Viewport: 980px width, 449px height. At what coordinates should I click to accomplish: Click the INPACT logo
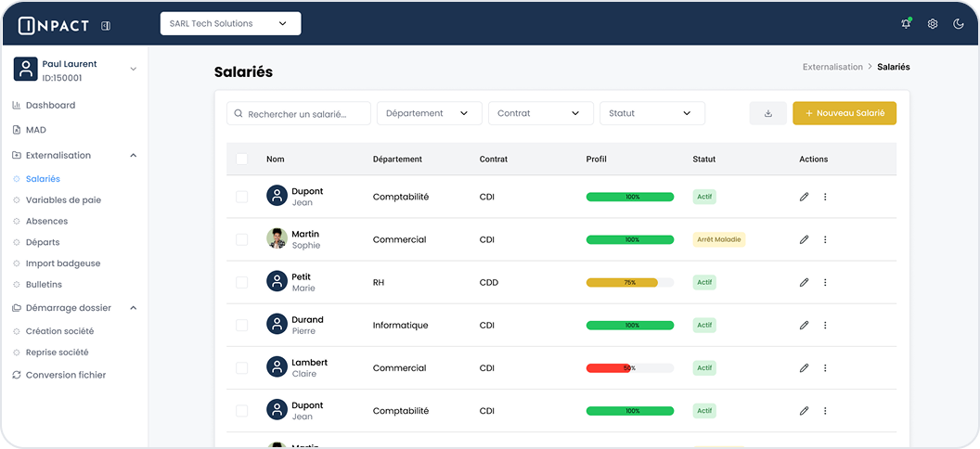54,25
